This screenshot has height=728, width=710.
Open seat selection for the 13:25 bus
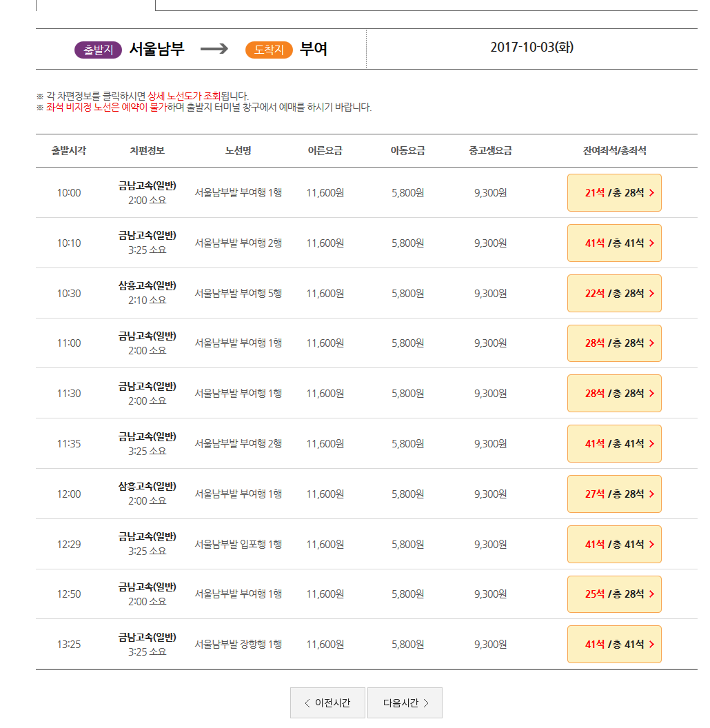[x=614, y=645]
